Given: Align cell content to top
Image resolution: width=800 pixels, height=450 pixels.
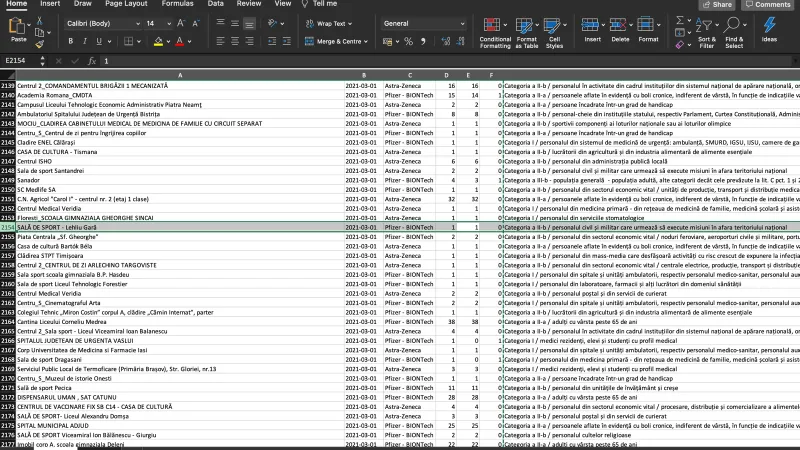Looking at the screenshot, I should pyautogui.click(x=220, y=23).
